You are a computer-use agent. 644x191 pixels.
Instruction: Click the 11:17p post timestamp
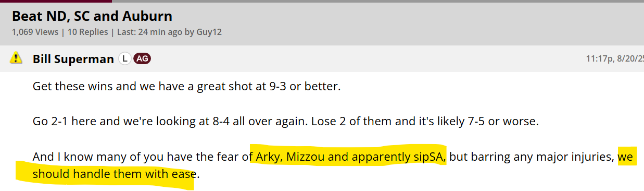coord(614,59)
